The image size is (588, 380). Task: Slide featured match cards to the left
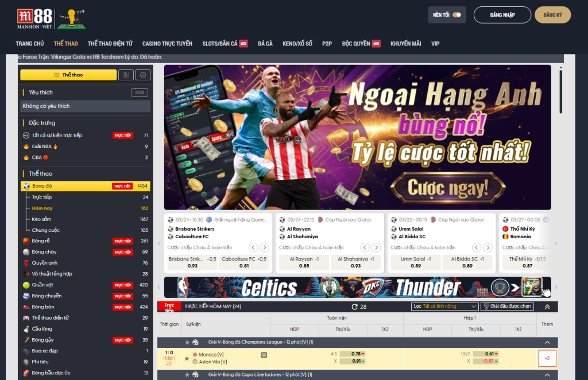tap(159, 243)
